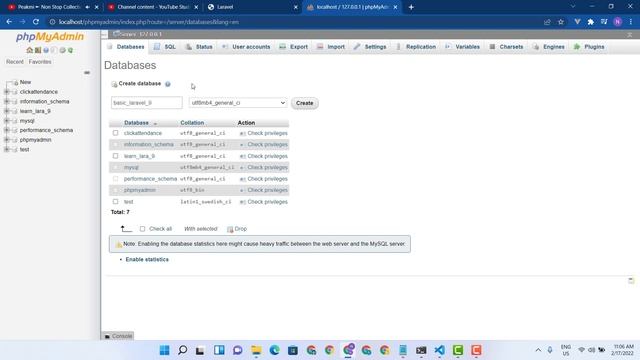Expand test in the navigation tree
The width and height of the screenshot is (640, 360).
coord(7,149)
